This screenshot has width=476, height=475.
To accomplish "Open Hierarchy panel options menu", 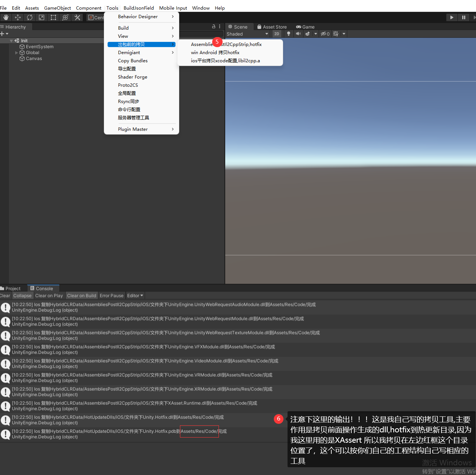I will [220, 27].
